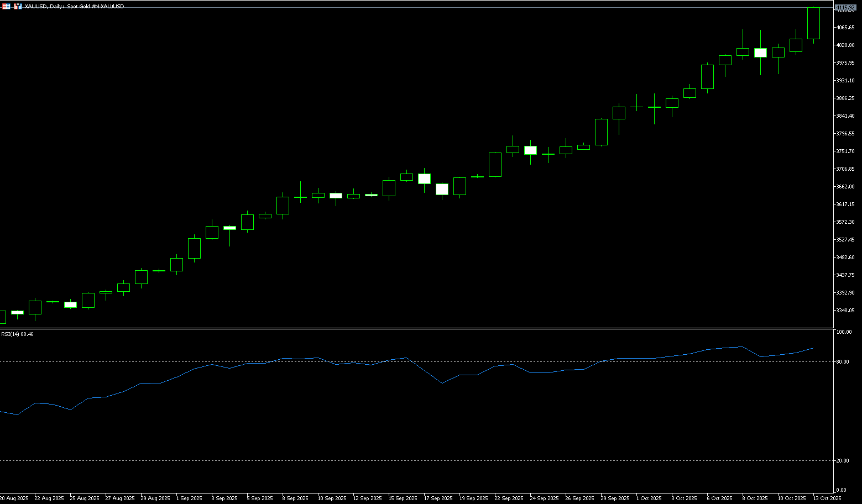This screenshot has height=504, width=862.
Task: Click the 3662.00 price scale label
Action: point(845,187)
